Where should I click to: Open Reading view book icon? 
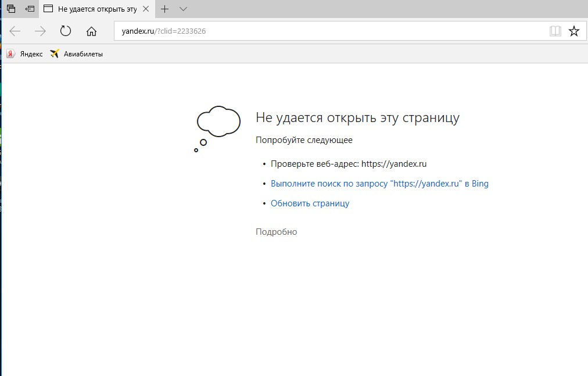click(555, 31)
